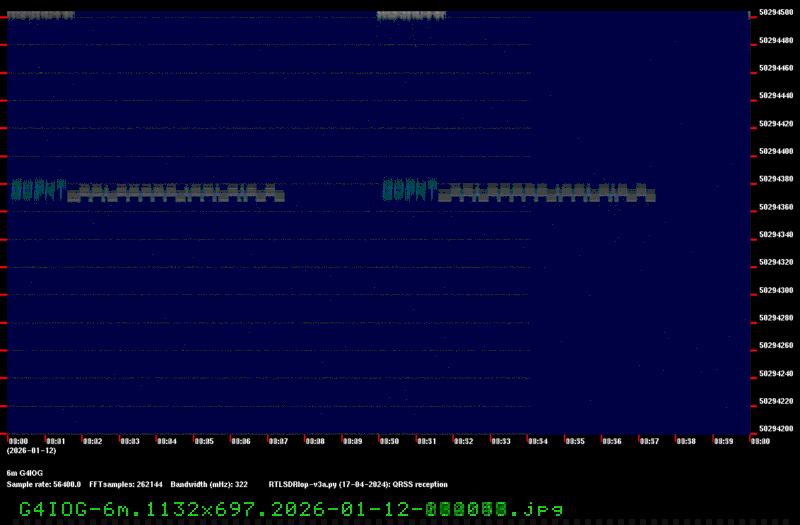Select the 50294360 frequency value
800x525 pixels.
click(x=776, y=207)
